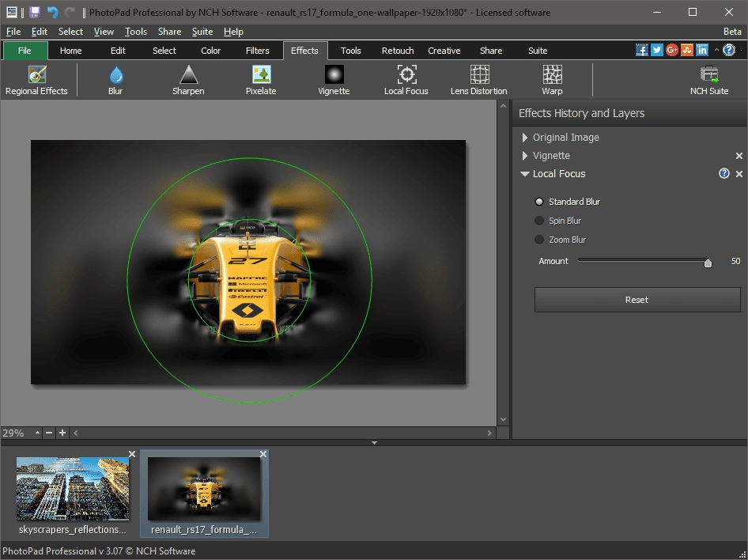Collapse the thumbnail strip with the arrow
The height and width of the screenshot is (560, 748).
coord(374,443)
